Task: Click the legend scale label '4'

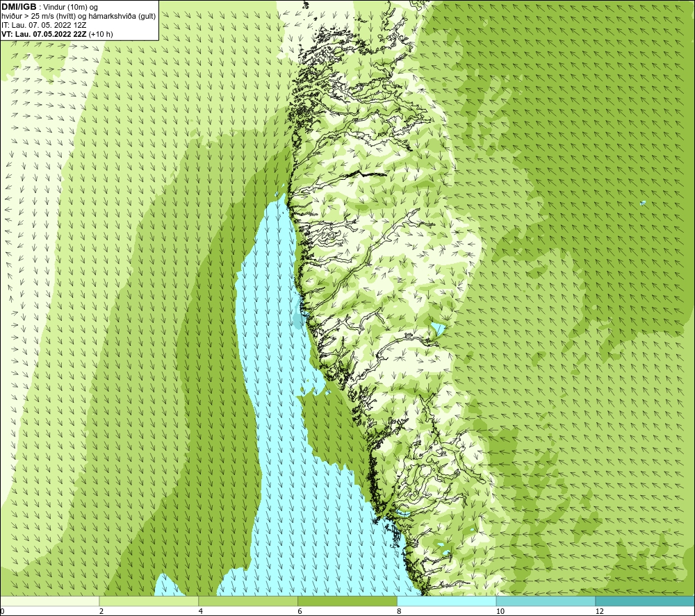Action: [201, 612]
